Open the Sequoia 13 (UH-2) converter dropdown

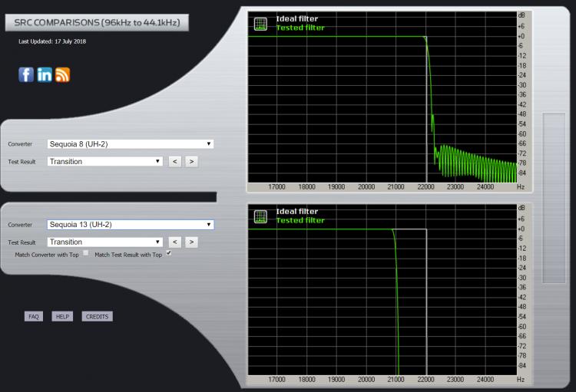point(131,224)
